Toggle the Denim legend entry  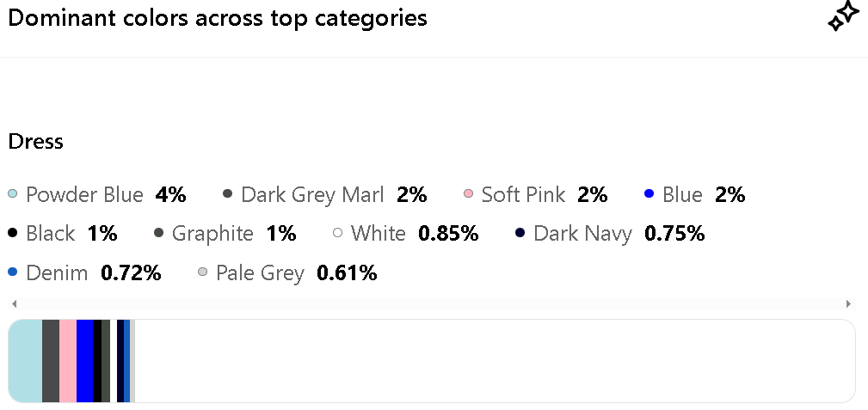(57, 273)
